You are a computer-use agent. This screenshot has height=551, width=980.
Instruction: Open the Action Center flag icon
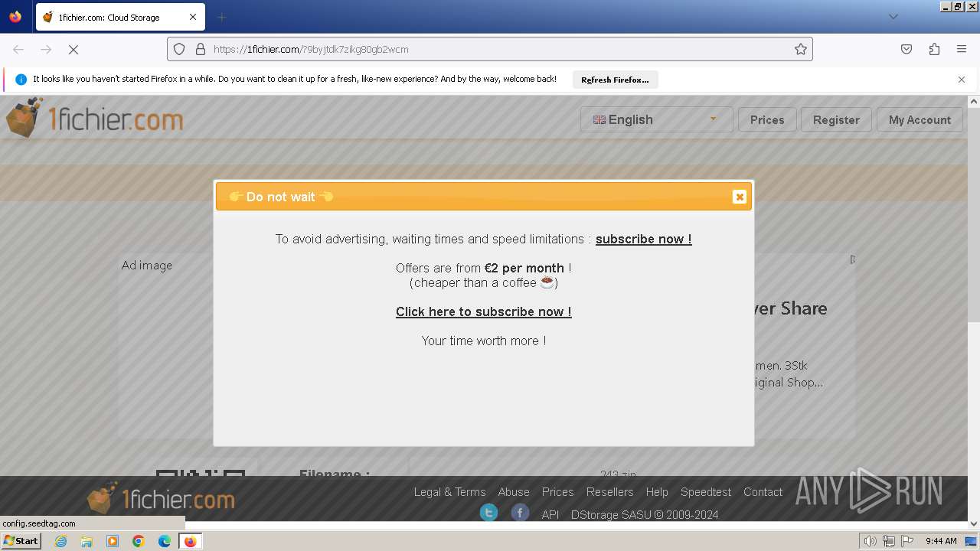906,541
